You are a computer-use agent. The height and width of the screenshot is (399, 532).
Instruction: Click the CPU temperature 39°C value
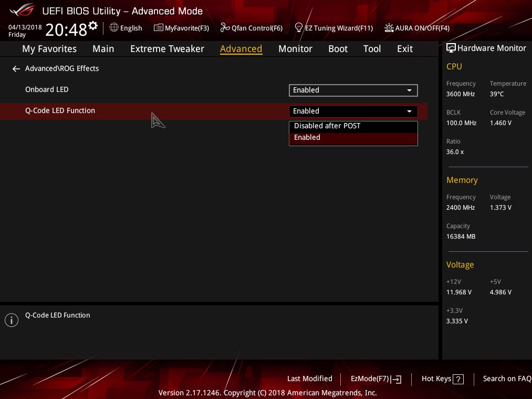497,94
